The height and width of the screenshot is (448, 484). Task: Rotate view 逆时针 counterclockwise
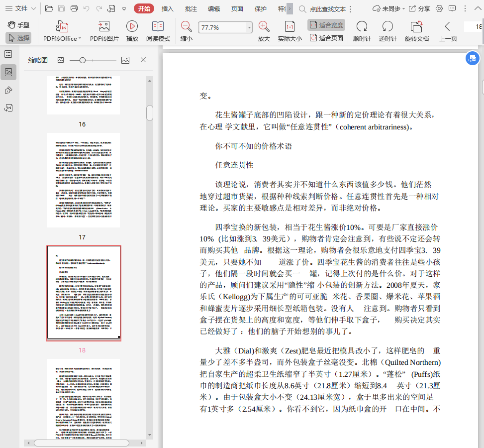coord(387,31)
